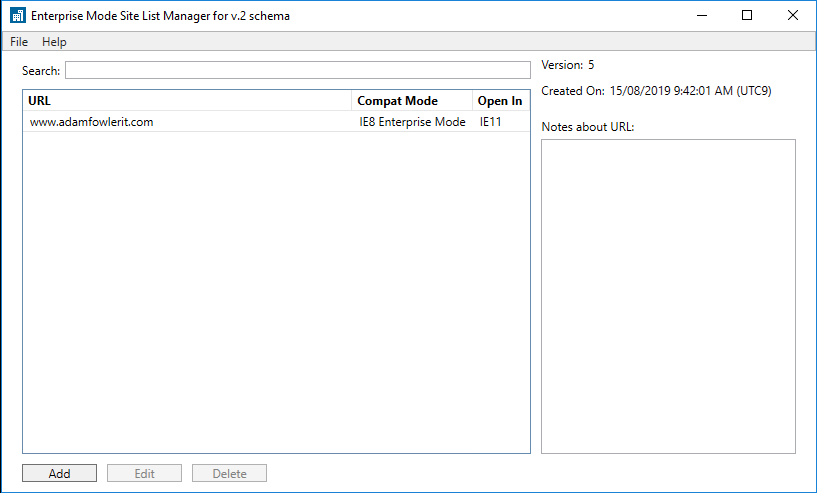
Task: Sort by the URL column header
Action: [x=187, y=101]
